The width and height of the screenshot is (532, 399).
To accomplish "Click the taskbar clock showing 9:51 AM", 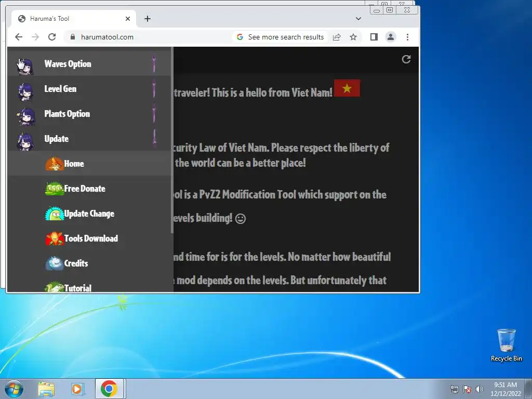I will coord(506,389).
